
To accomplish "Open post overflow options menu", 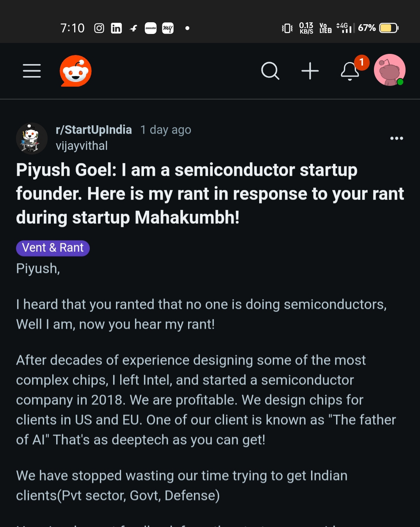I will coord(397,138).
